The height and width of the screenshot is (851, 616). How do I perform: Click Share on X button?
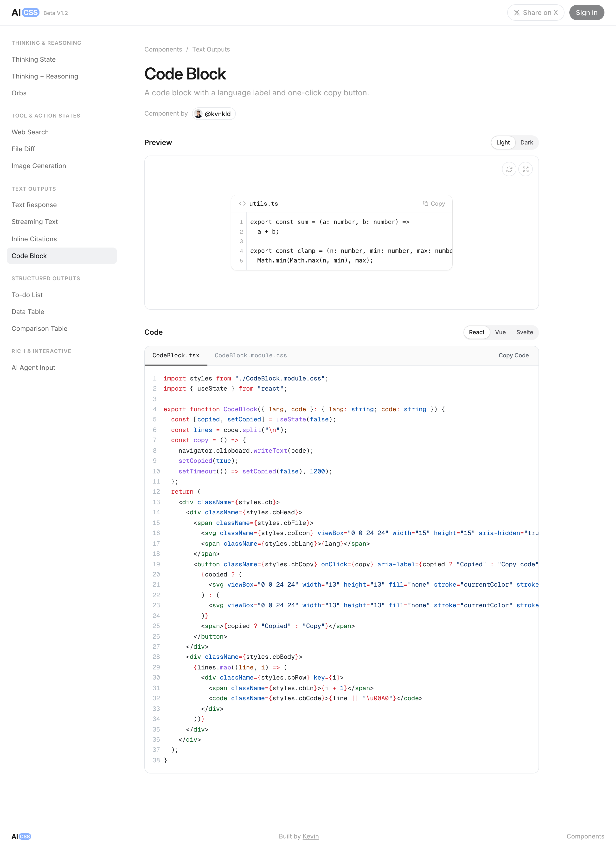tap(535, 12)
